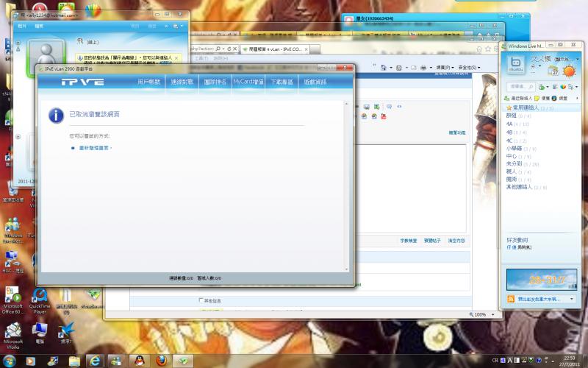588x368 pixels.
Task: Open the dropdown beside Messenger RSS feed
Action: [572, 299]
